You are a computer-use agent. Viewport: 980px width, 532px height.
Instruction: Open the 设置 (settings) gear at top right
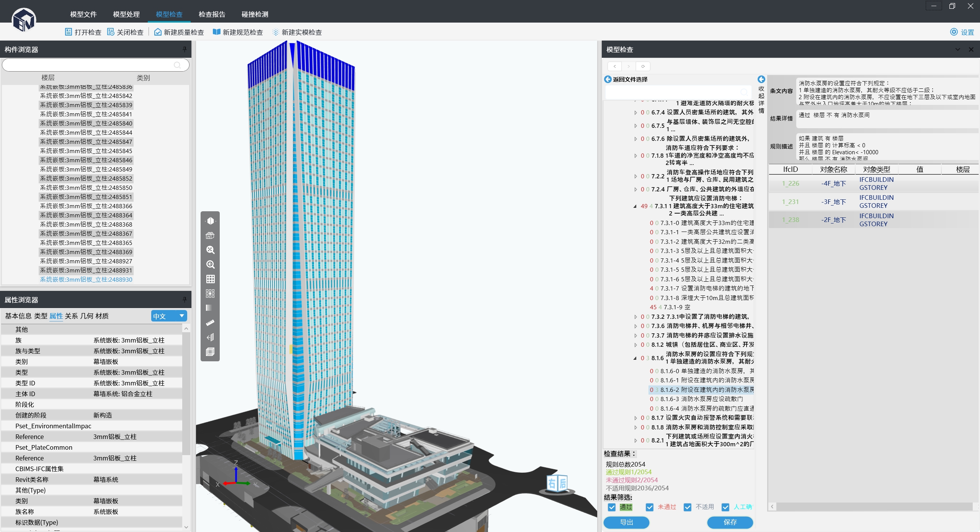pos(954,32)
